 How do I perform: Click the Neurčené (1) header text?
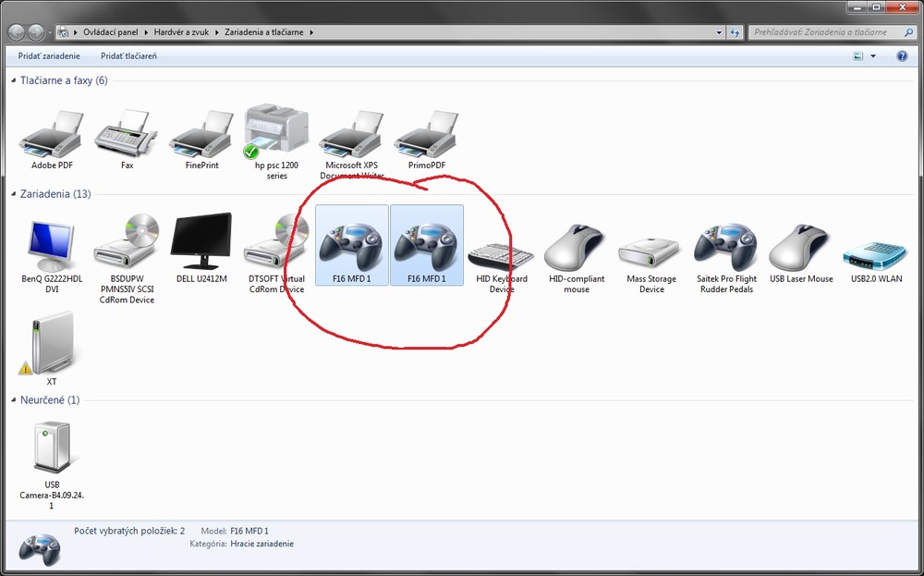click(x=50, y=399)
